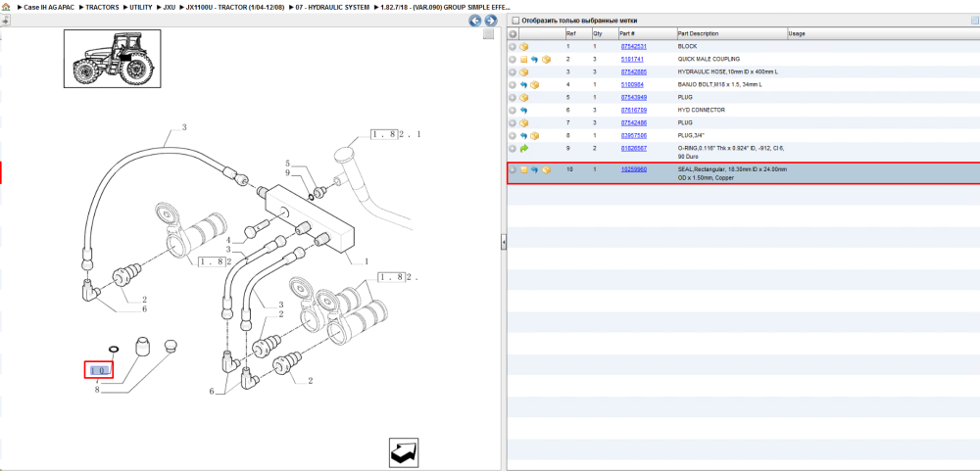
Task: Click the blue arrow icon for HYD CONNECTOR
Action: pyautogui.click(x=523, y=110)
